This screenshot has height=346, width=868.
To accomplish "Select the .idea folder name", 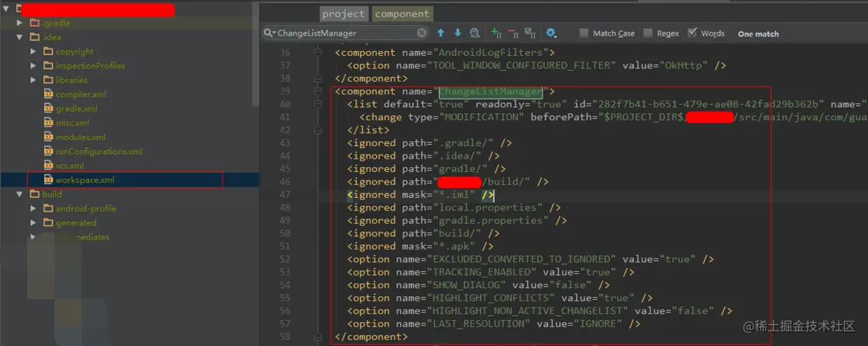I will coord(52,37).
